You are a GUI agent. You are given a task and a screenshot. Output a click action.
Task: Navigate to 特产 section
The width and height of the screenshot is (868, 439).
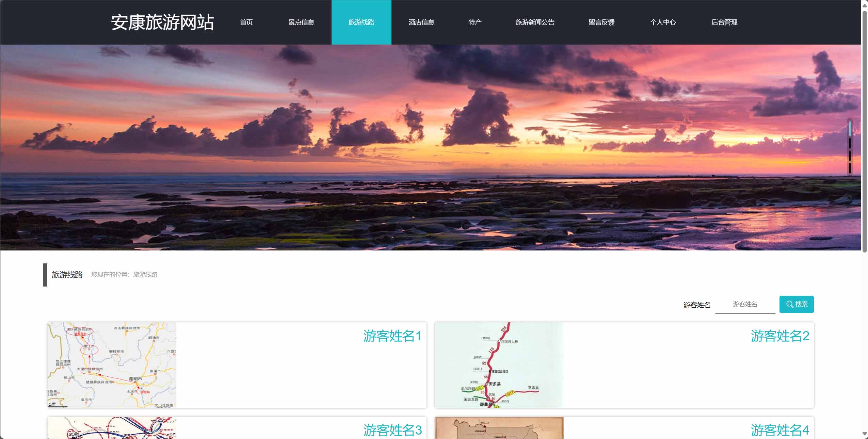pos(475,22)
